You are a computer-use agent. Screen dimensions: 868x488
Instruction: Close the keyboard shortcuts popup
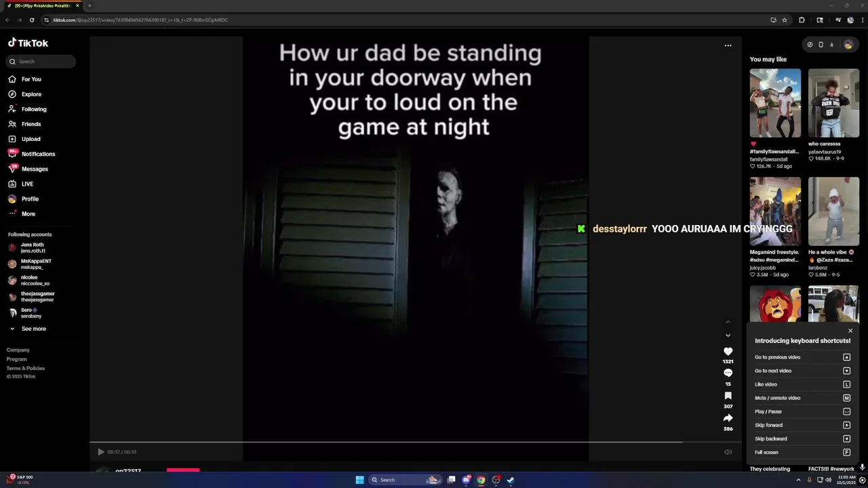[850, 331]
